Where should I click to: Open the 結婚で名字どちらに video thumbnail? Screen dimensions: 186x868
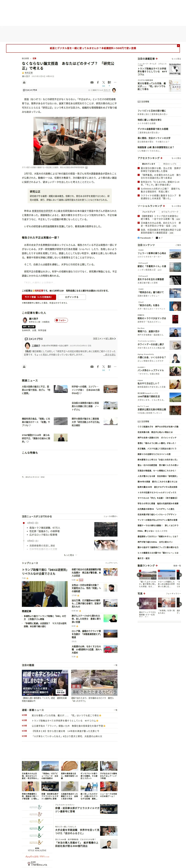45,683
